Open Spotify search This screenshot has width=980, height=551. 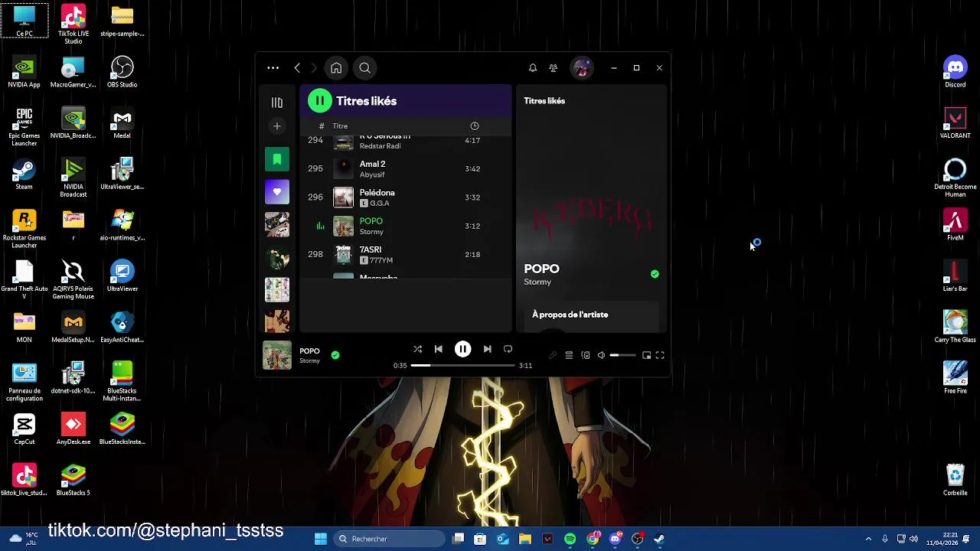[365, 68]
